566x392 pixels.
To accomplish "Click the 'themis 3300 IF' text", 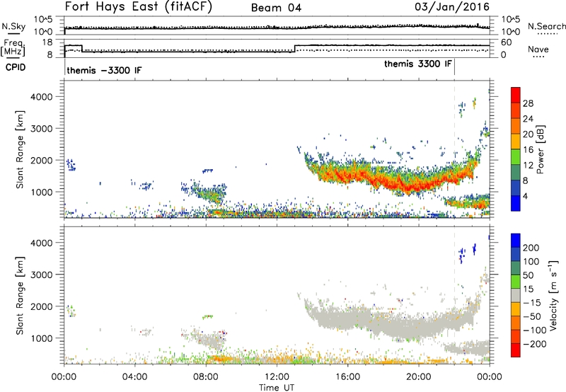I will click(x=417, y=64).
